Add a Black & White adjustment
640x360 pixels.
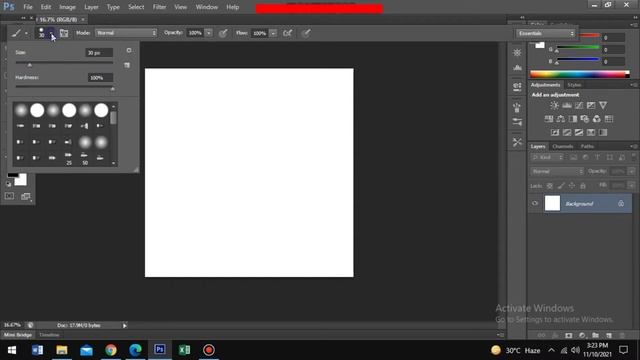click(x=573, y=119)
